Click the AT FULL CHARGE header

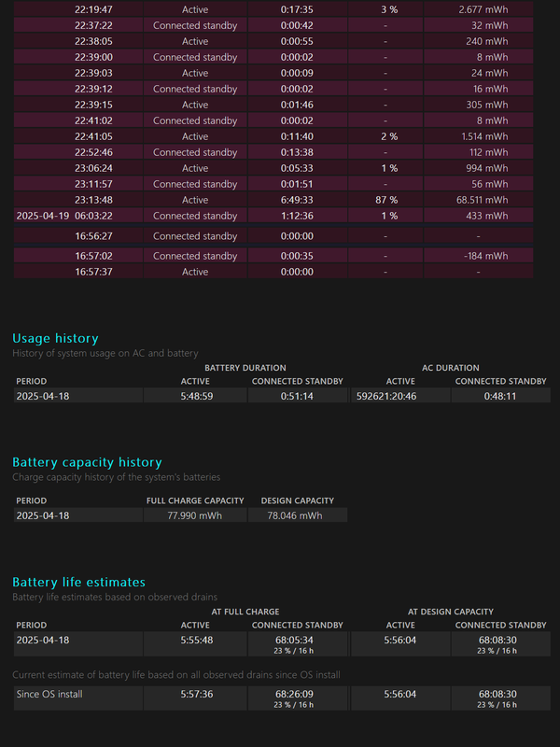[245, 612]
